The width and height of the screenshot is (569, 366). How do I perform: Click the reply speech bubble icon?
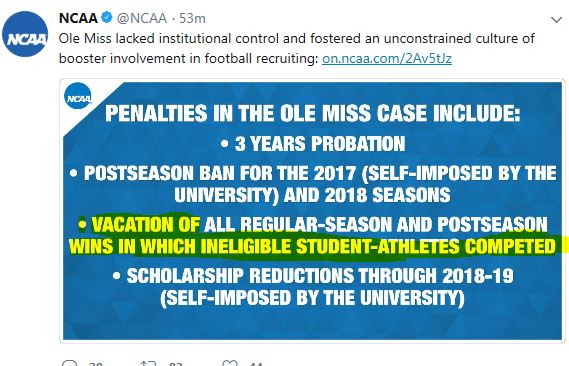point(70,363)
